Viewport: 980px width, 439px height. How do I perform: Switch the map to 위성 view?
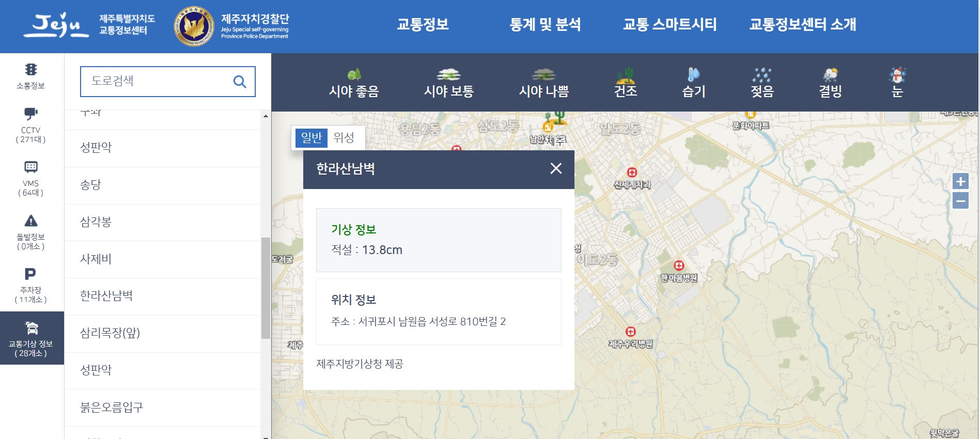click(x=344, y=138)
